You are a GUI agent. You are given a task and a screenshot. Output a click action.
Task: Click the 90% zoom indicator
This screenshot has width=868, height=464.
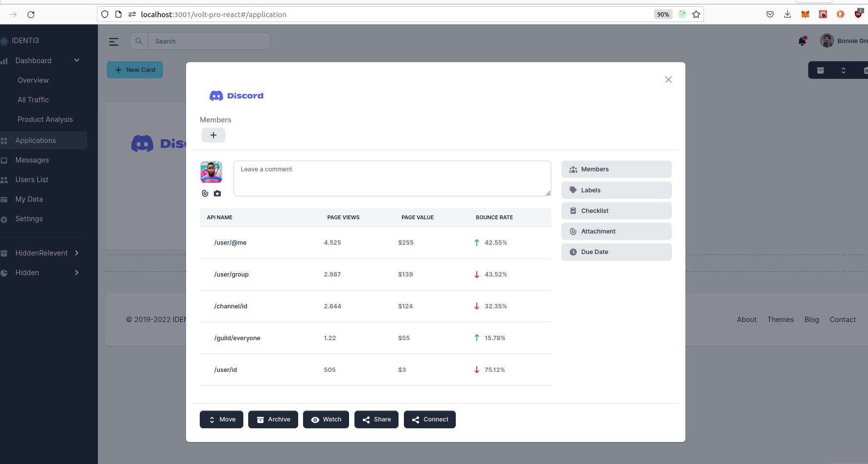tap(663, 15)
